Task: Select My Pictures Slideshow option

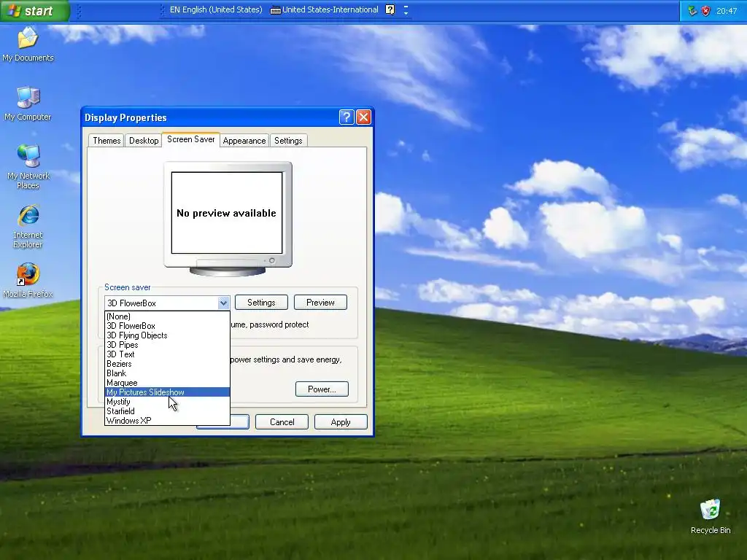Action: 167,392
